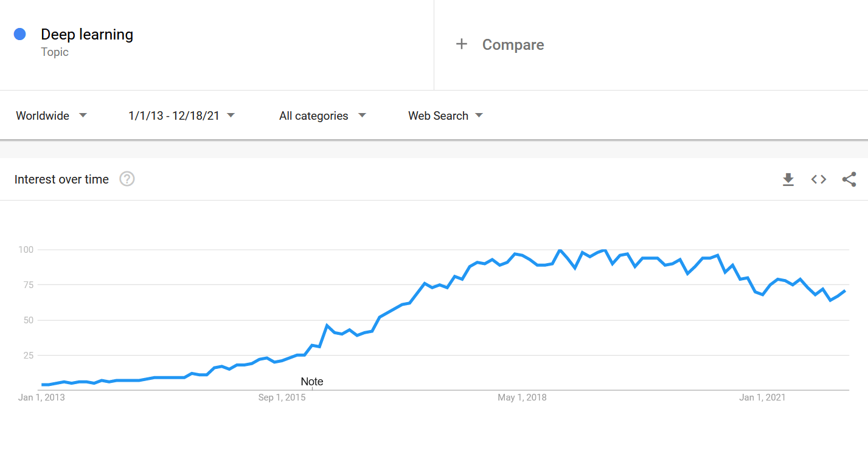Select the Deep learning search term
Image resolution: width=868 pixels, height=454 pixels.
tap(87, 35)
